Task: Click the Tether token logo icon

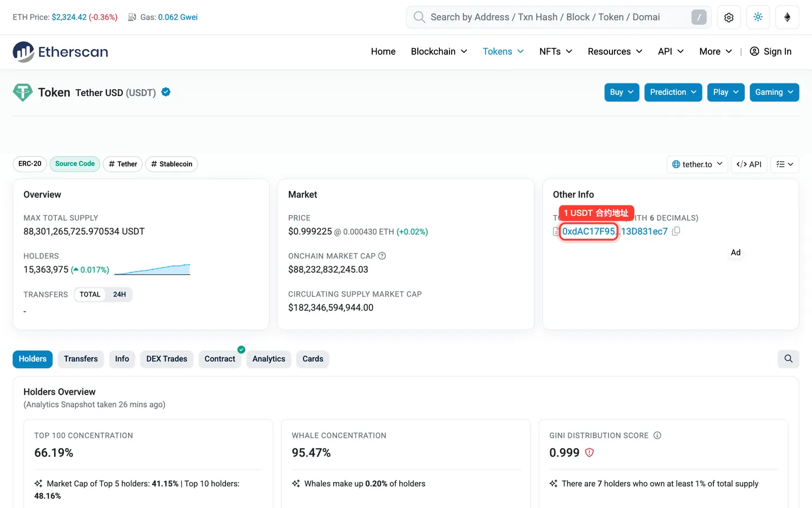Action: (23, 93)
